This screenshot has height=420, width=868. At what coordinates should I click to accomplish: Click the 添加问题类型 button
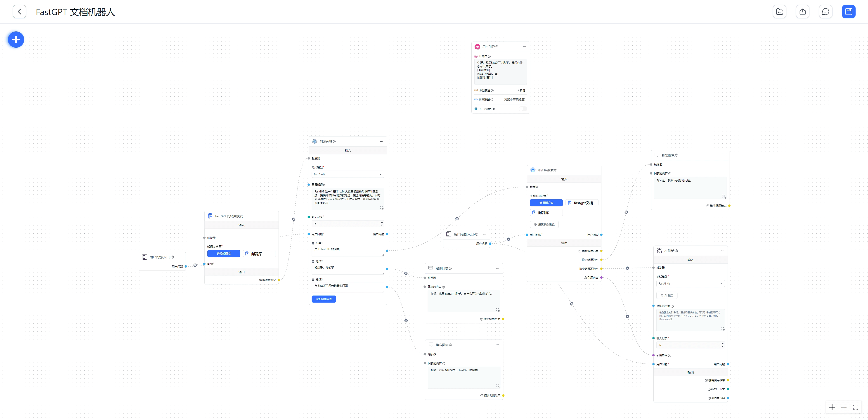click(324, 299)
